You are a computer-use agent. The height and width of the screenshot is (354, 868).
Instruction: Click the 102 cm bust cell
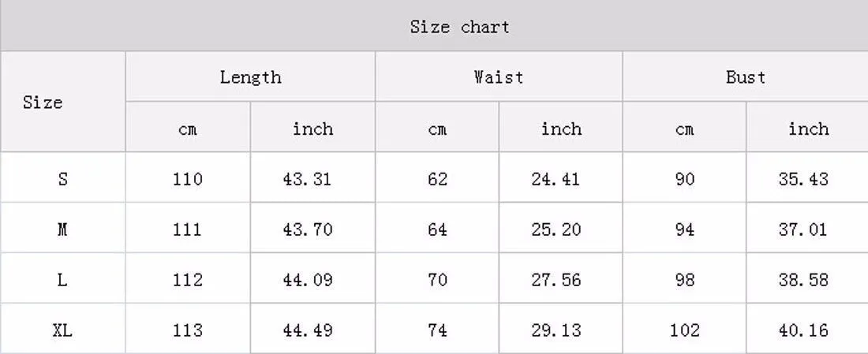coord(685,329)
